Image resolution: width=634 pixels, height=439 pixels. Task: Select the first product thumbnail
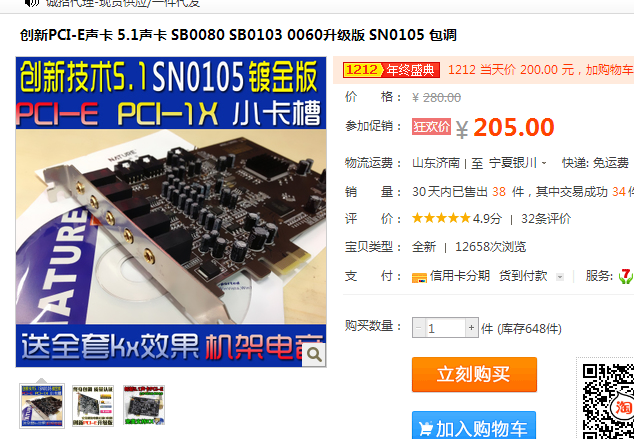pos(42,405)
